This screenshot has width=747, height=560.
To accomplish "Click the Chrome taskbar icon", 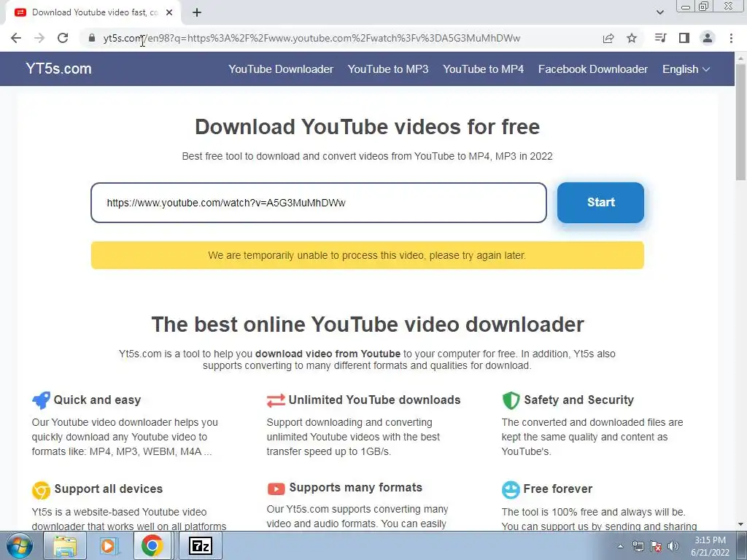I will coord(152,545).
